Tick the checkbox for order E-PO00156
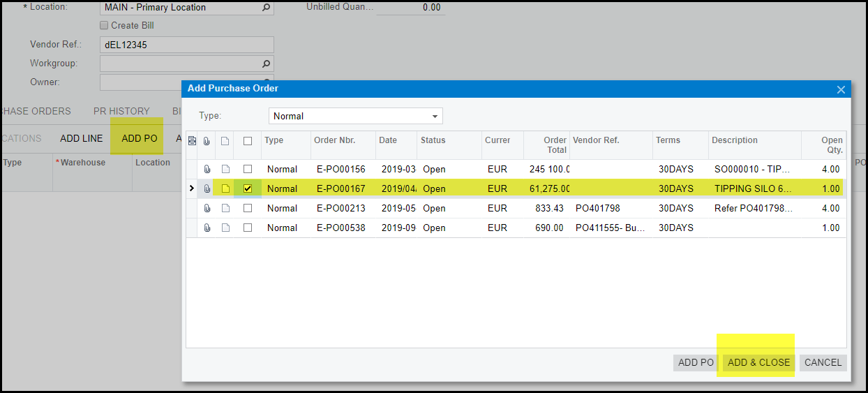Viewport: 868px width, 393px height. click(x=247, y=169)
